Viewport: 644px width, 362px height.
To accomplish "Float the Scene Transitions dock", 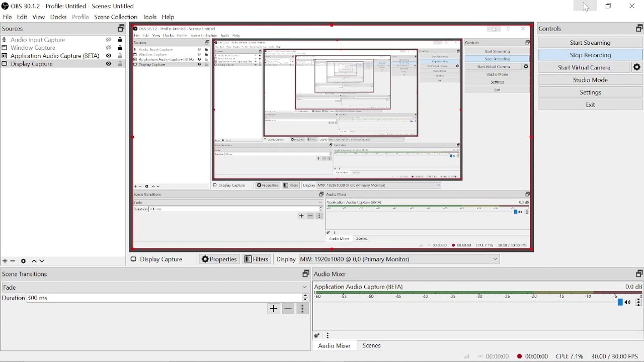I will 305,274.
